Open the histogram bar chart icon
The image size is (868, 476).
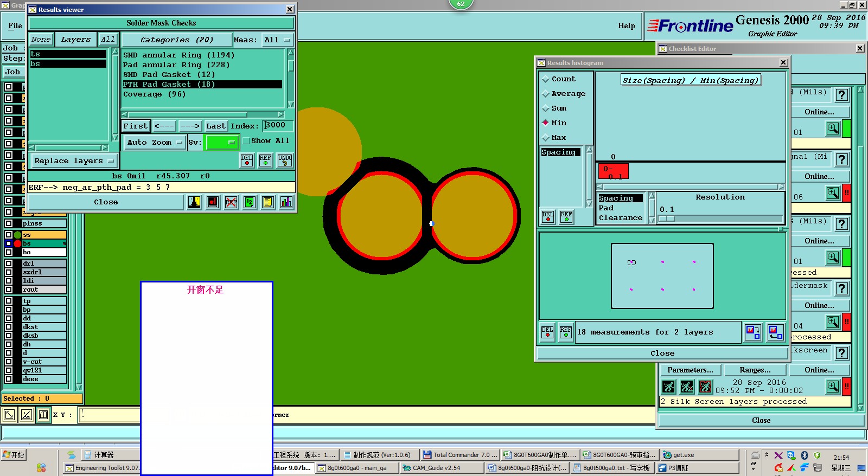pyautogui.click(x=286, y=202)
